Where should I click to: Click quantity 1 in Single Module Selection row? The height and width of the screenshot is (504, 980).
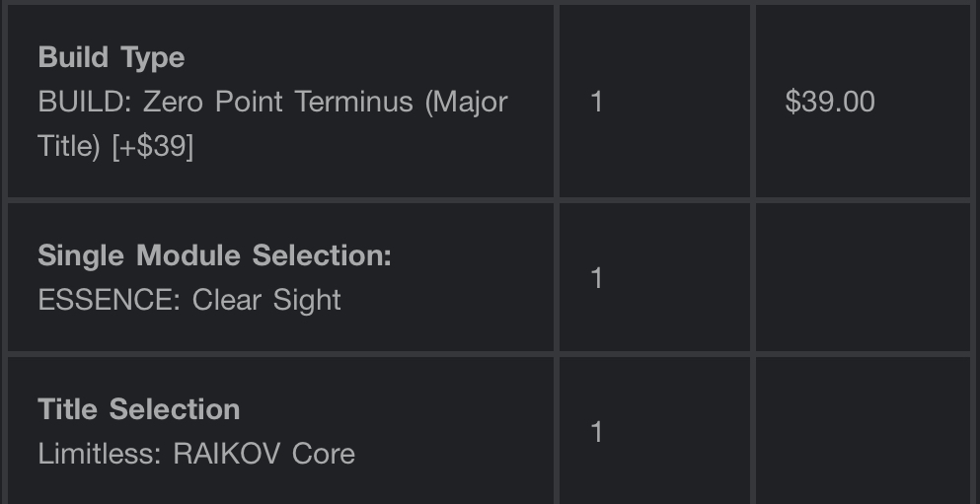coord(596,278)
